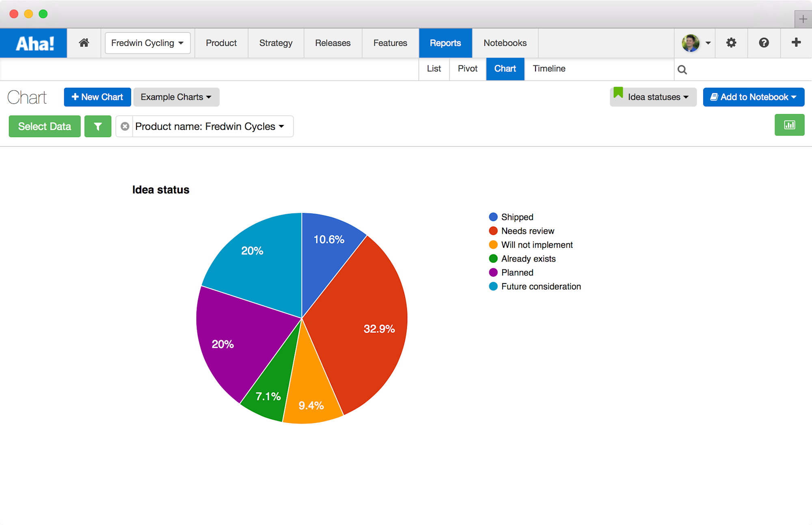Viewport: 812px width, 525px height.
Task: Expand the Fredwin Cycling product dropdown
Action: tap(147, 43)
